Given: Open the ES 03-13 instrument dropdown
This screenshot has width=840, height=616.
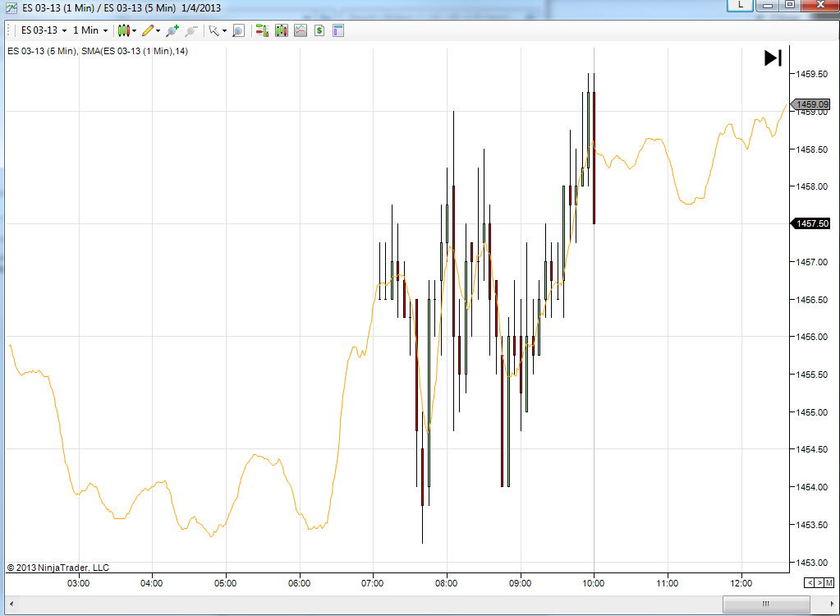Looking at the screenshot, I should 44,30.
